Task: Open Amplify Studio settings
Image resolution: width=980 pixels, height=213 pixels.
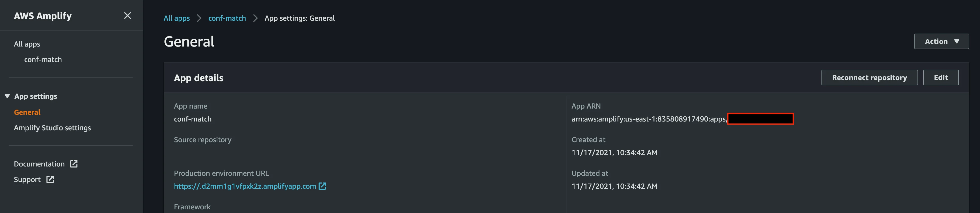Action: pos(52,128)
